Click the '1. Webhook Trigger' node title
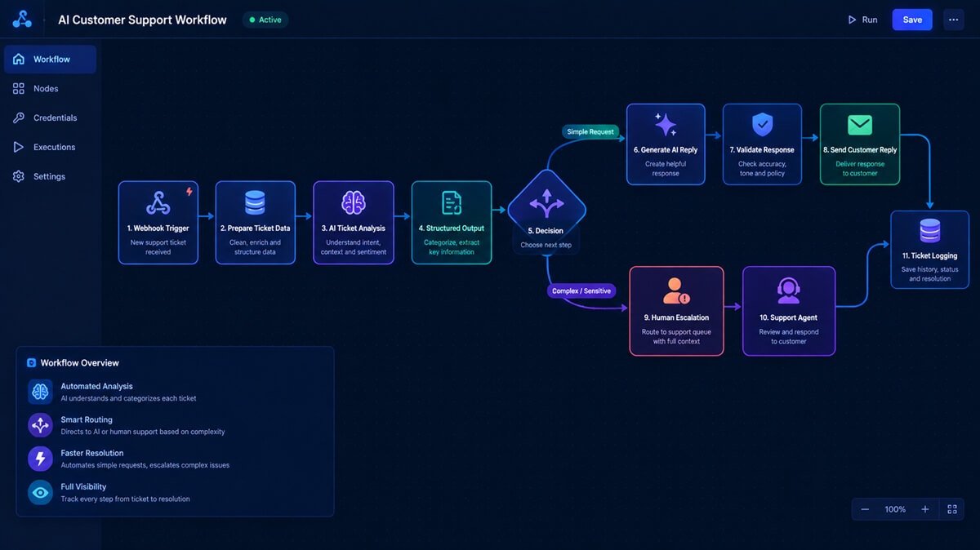The height and width of the screenshot is (550, 980). click(x=158, y=228)
